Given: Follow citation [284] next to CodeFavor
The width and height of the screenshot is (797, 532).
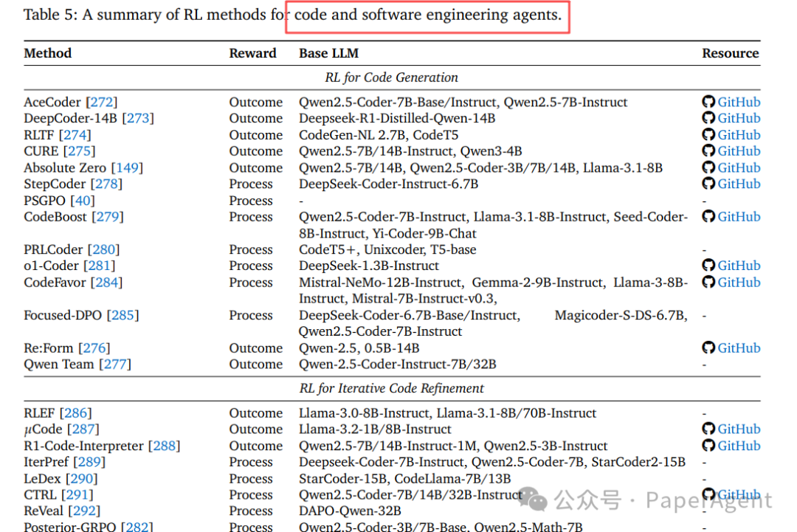Looking at the screenshot, I should (x=106, y=283).
